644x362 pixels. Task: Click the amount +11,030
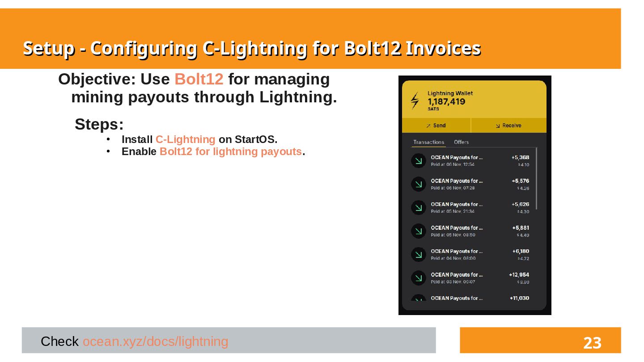pyautogui.click(x=519, y=298)
